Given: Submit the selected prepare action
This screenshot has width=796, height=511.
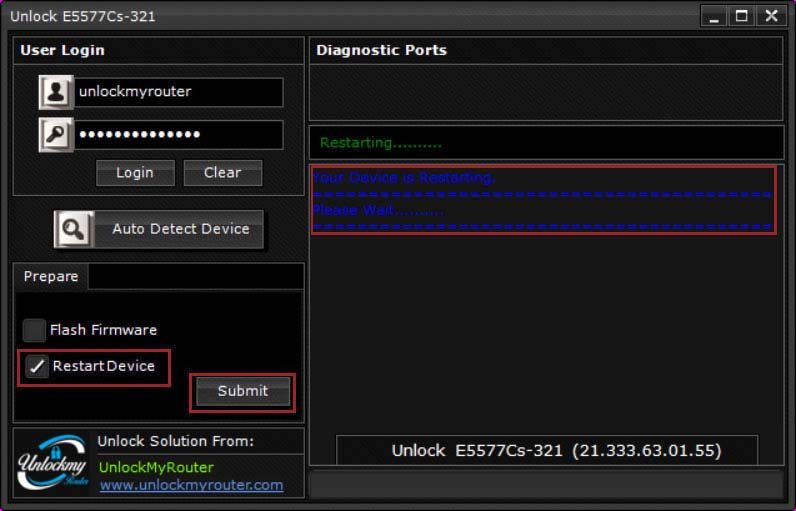Looking at the screenshot, I should tap(243, 391).
